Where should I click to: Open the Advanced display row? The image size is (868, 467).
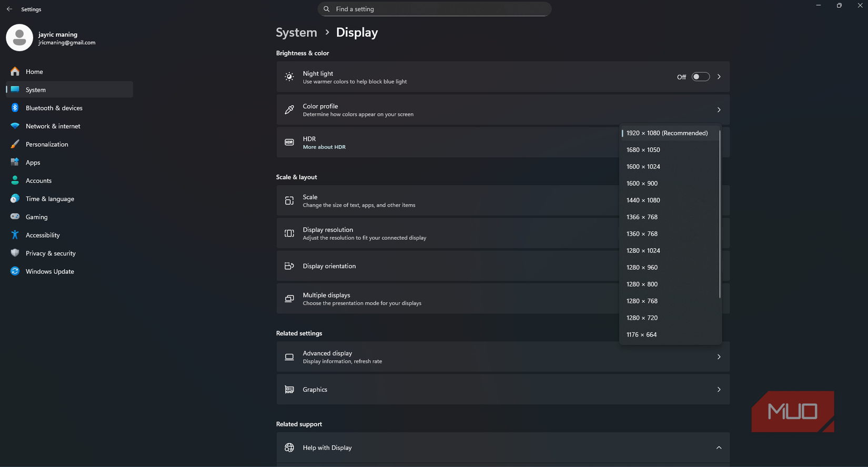503,357
